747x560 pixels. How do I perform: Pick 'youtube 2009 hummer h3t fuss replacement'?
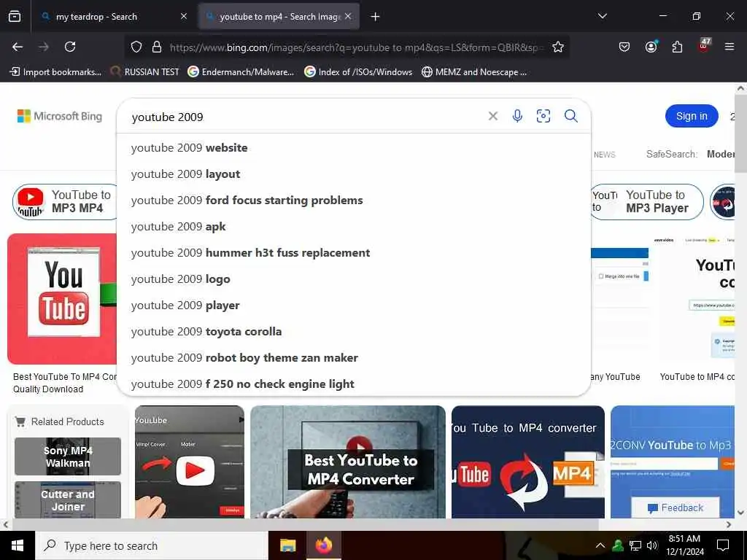[x=354, y=253]
